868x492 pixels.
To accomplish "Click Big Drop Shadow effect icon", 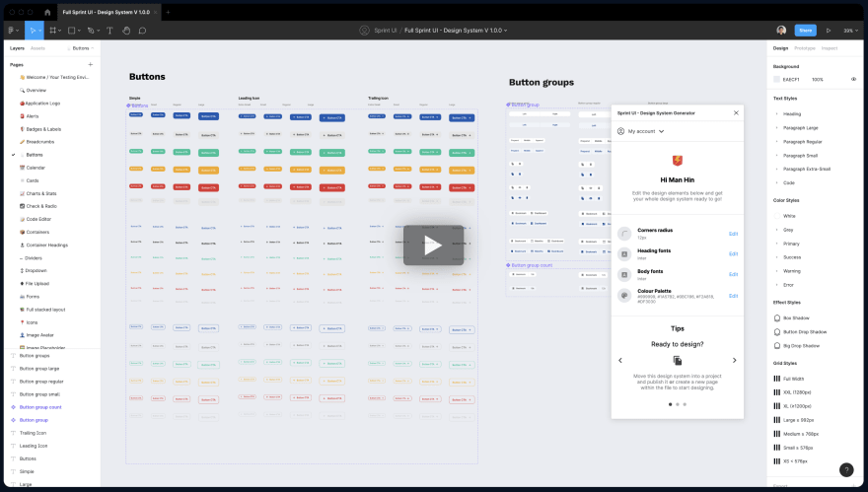I will 777,346.
